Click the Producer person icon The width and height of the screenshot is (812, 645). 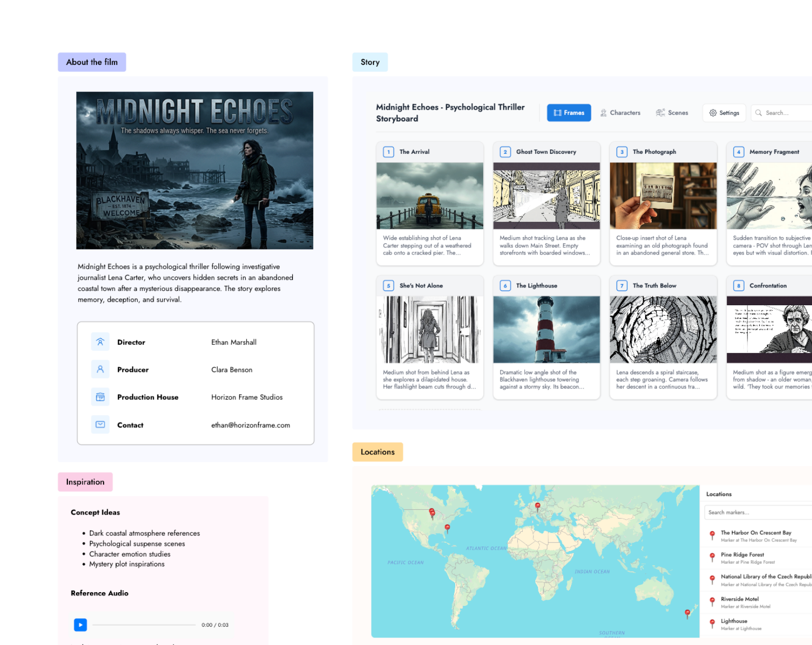click(100, 369)
